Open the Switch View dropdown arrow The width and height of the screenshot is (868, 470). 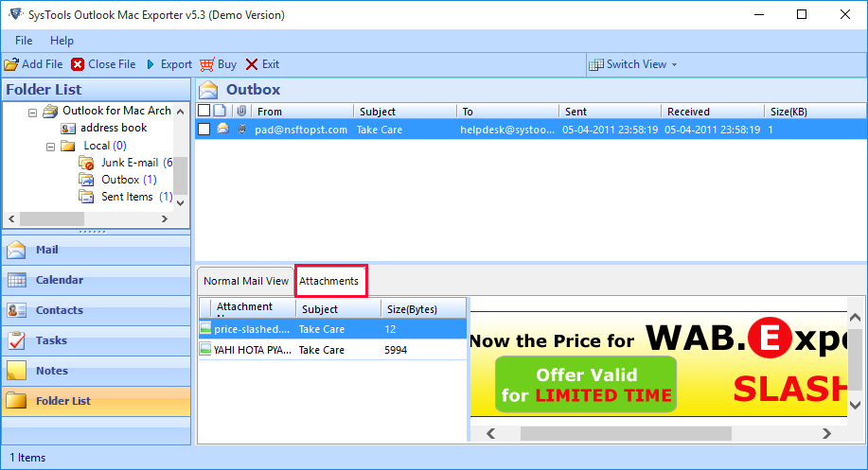coord(674,65)
